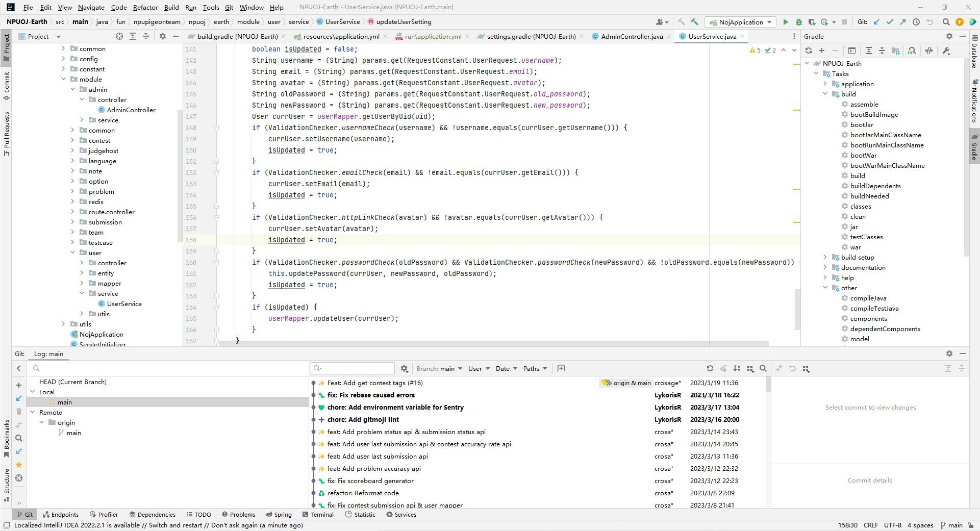Viewport: 980px width, 531px height.
Task: Click CRLF line separator in status bar
Action: pos(870,525)
